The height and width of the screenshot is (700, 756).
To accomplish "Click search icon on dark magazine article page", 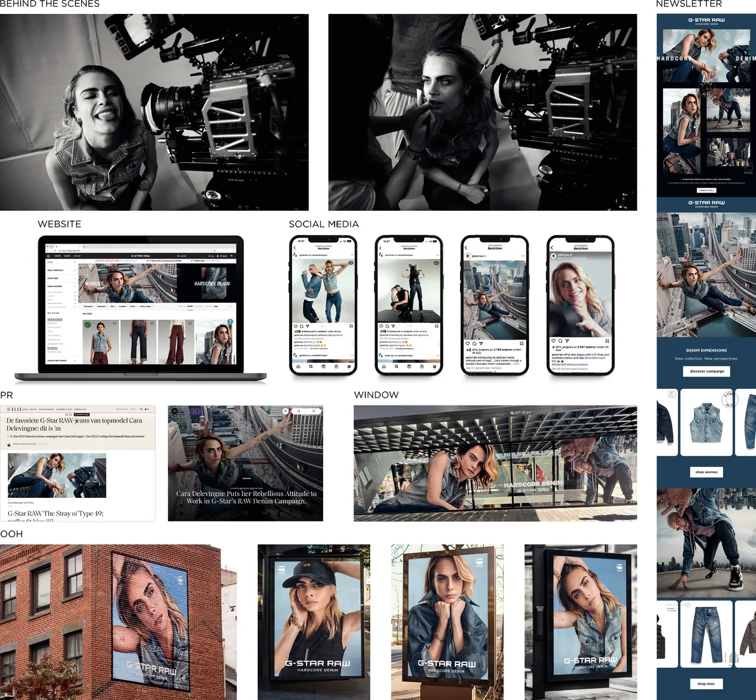I will (x=286, y=411).
